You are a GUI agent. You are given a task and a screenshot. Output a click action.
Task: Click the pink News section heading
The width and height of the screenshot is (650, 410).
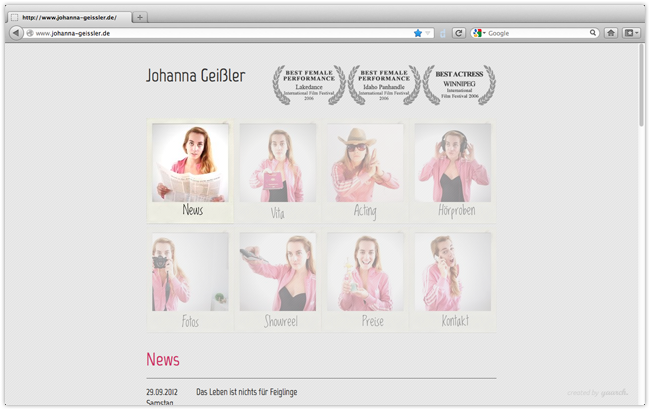coord(163,359)
